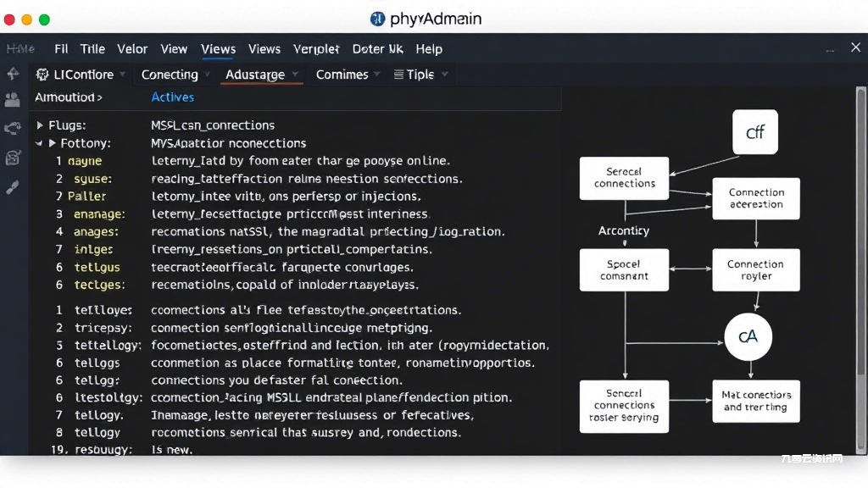The width and height of the screenshot is (868, 488).
Task: Select the enanage: row label
Action: pos(100,214)
